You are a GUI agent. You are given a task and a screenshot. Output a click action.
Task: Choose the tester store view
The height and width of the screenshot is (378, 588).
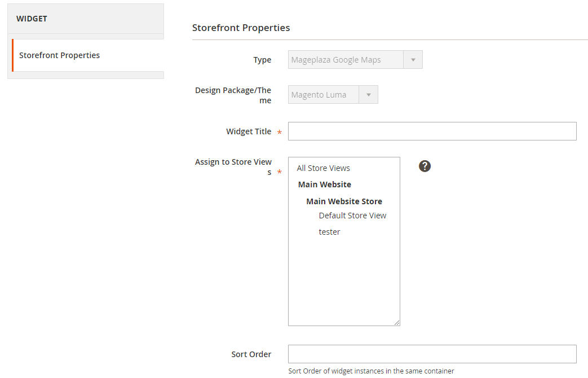coord(329,232)
